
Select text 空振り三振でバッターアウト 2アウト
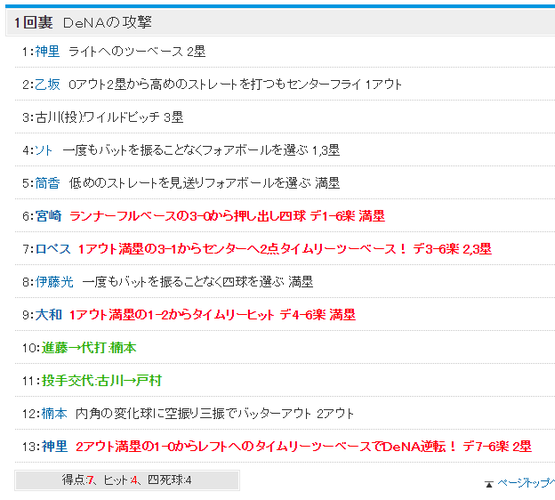tap(214, 414)
